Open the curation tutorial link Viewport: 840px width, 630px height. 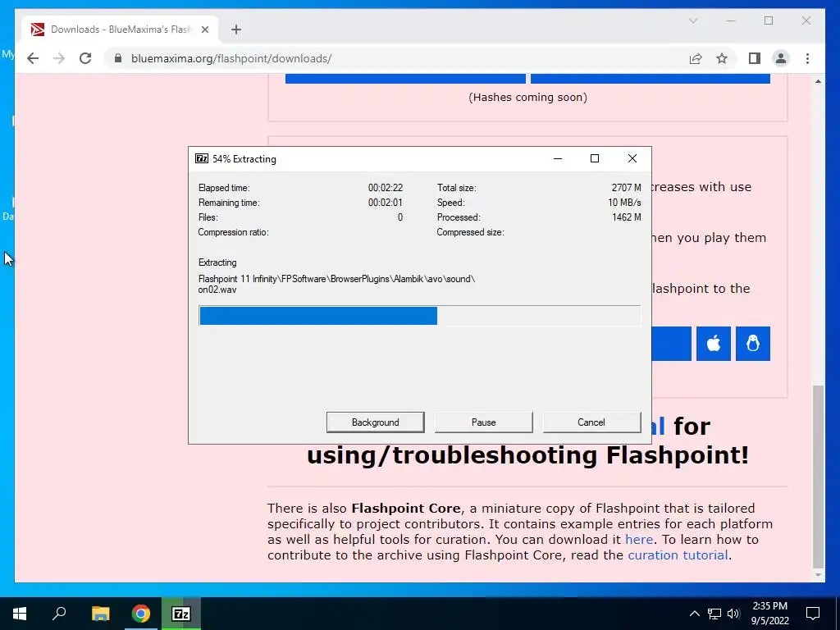[677, 555]
